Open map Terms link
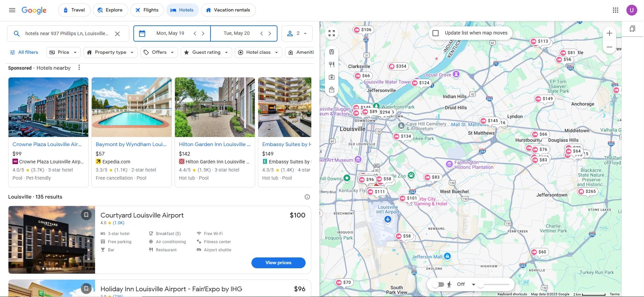 click(x=615, y=294)
